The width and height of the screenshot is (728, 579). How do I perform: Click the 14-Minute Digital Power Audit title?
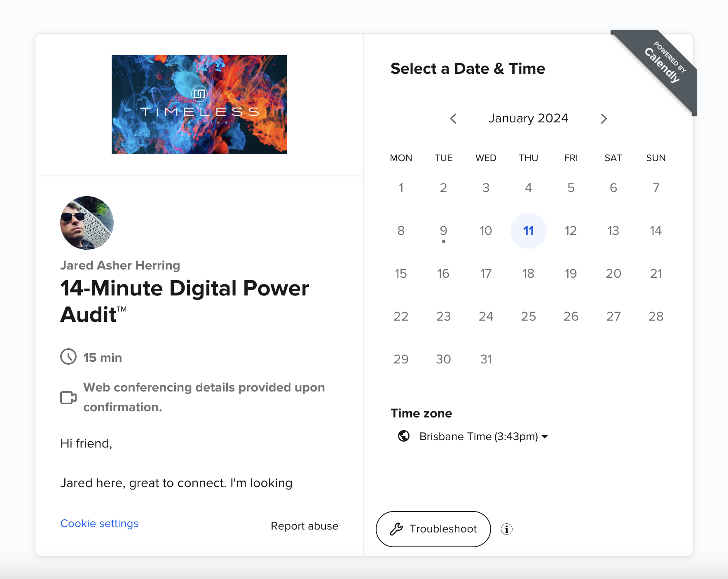185,301
